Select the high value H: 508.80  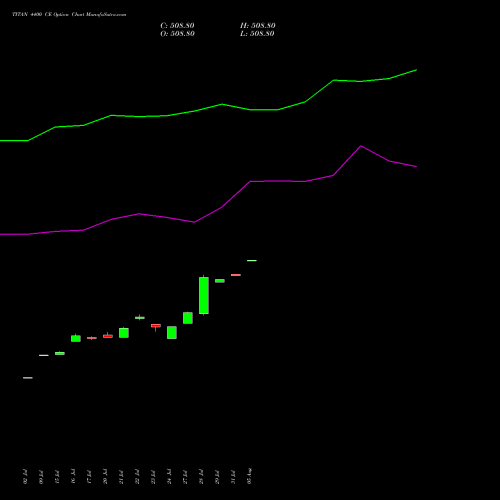[x=258, y=26]
